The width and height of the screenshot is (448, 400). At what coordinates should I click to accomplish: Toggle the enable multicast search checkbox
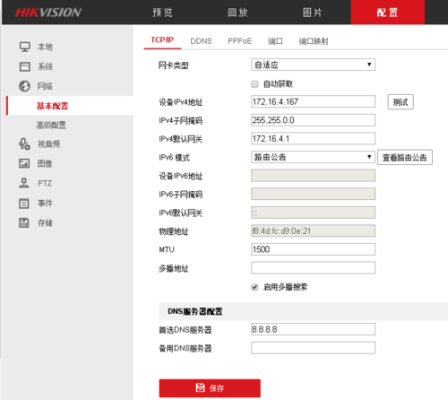point(255,287)
